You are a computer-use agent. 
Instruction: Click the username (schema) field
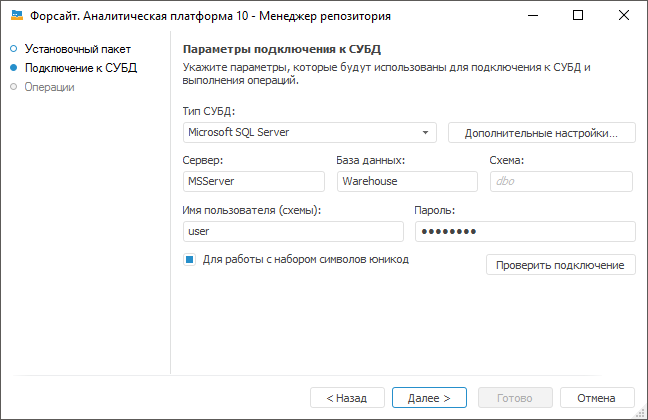click(x=292, y=231)
